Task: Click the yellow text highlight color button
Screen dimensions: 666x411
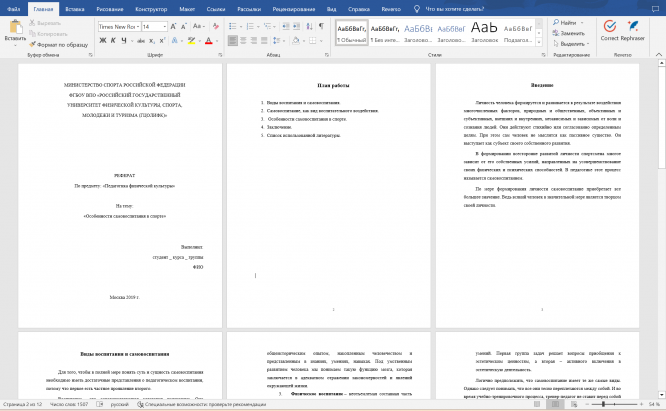Action: click(x=192, y=41)
